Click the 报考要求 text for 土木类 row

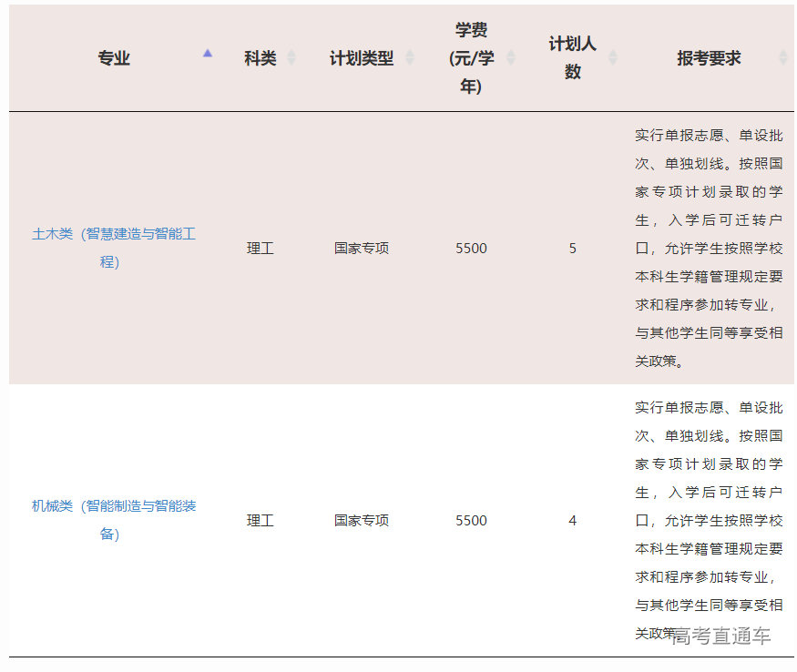709,248
